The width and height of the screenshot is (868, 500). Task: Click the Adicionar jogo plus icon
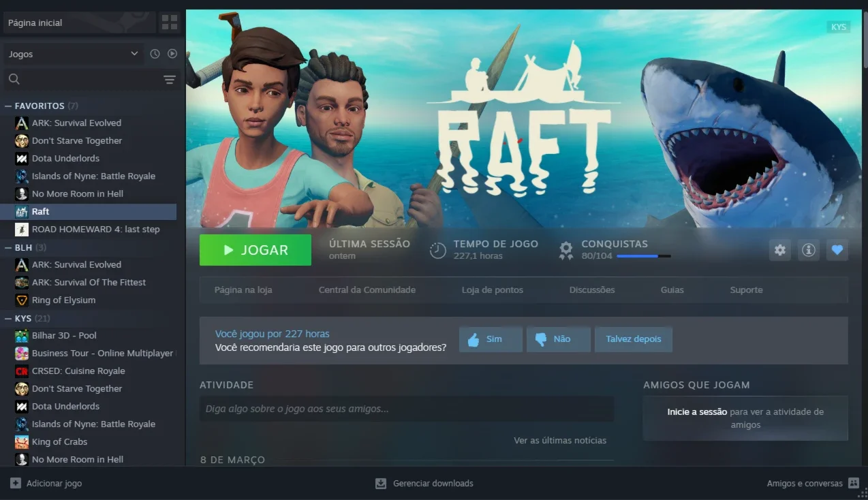[16, 483]
